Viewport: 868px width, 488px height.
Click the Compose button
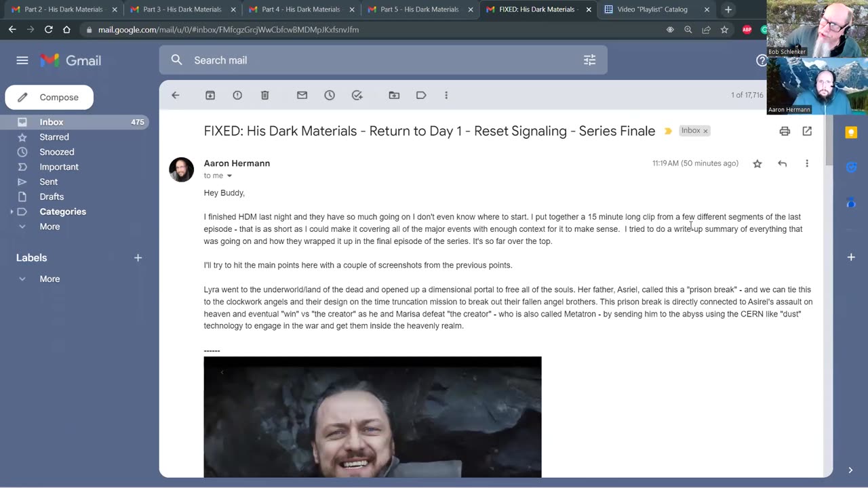click(50, 98)
